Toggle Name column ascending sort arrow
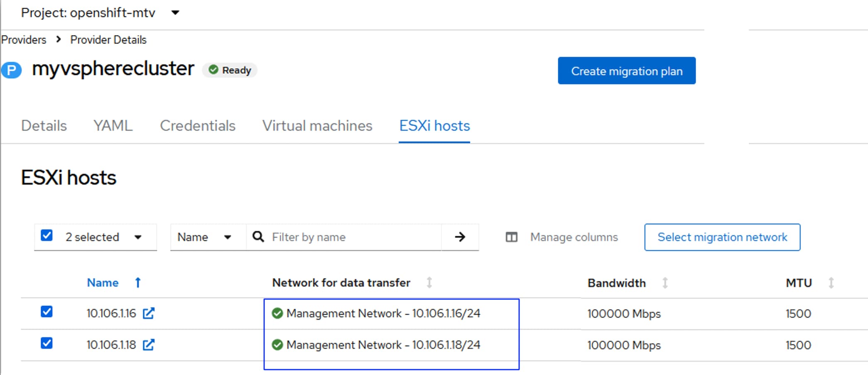The width and height of the screenshot is (868, 375). [x=138, y=283]
